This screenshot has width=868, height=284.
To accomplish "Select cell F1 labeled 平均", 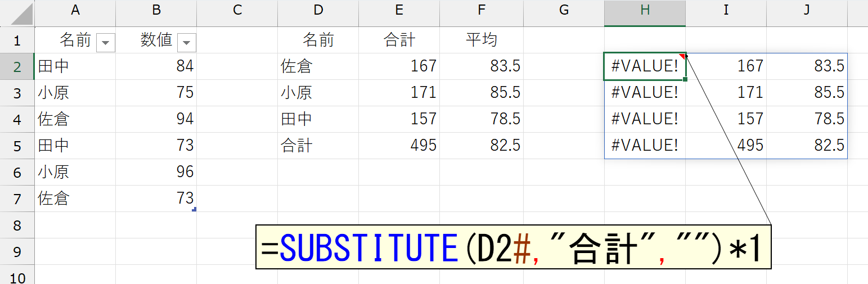I will pyautogui.click(x=481, y=40).
